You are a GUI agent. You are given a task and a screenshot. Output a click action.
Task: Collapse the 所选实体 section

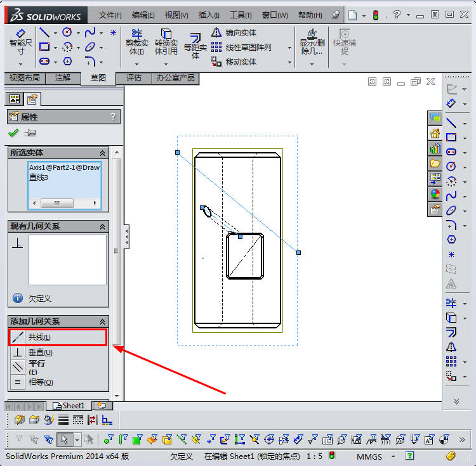[102, 153]
